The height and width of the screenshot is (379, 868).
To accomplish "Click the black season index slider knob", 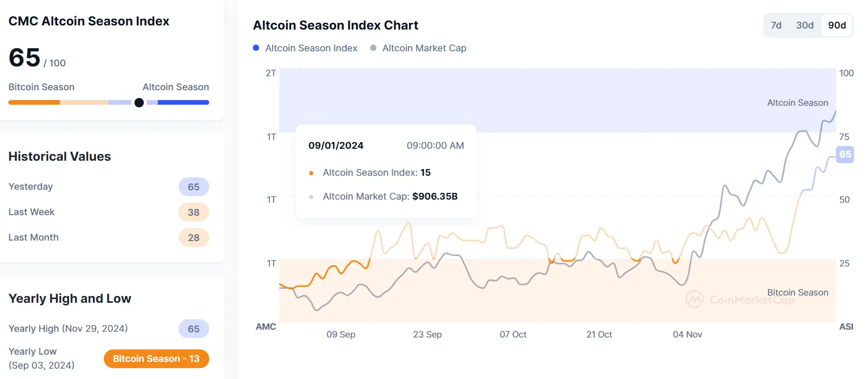I will tap(139, 103).
